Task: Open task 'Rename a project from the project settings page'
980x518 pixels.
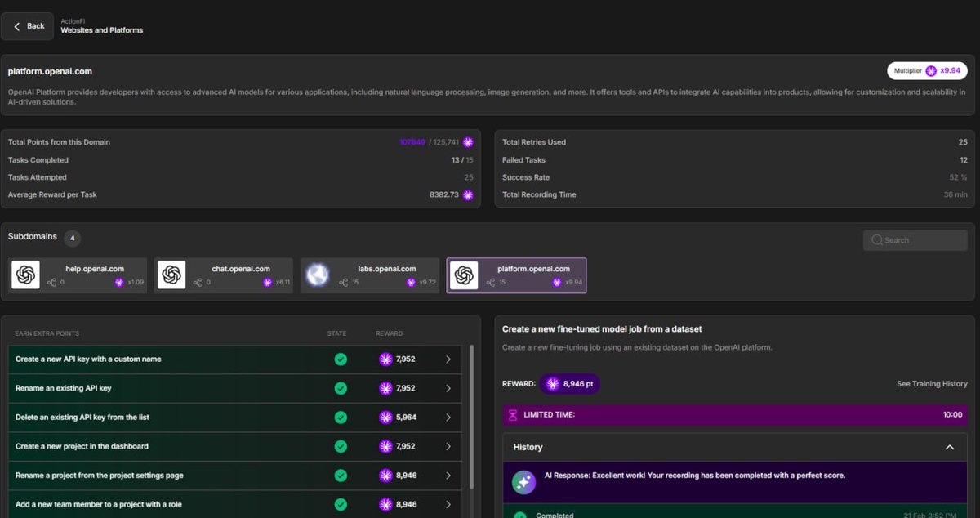Action: (235, 476)
